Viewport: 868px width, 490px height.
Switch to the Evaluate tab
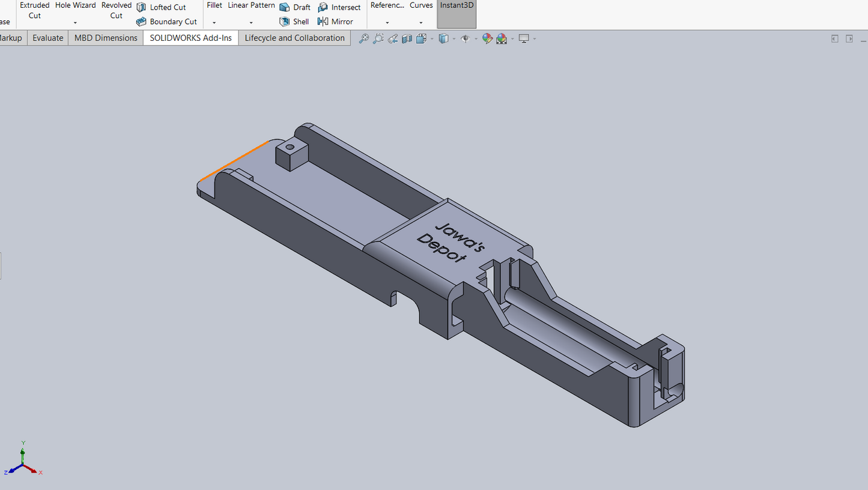47,38
